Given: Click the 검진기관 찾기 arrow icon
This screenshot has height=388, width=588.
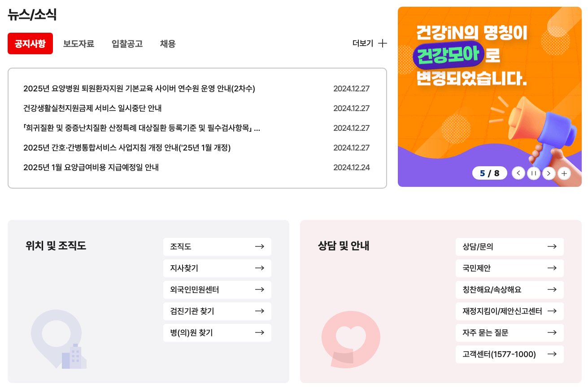Looking at the screenshot, I should click(x=260, y=311).
